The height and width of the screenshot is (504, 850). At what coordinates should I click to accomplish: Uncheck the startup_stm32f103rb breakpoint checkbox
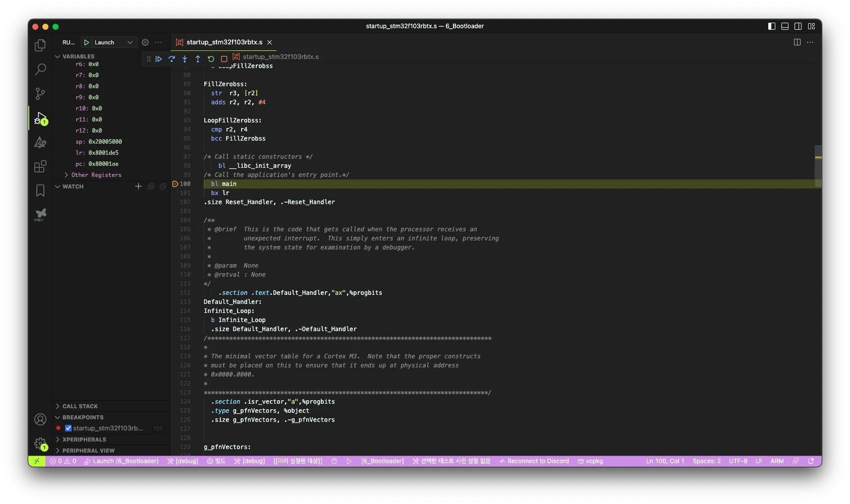pos(68,428)
